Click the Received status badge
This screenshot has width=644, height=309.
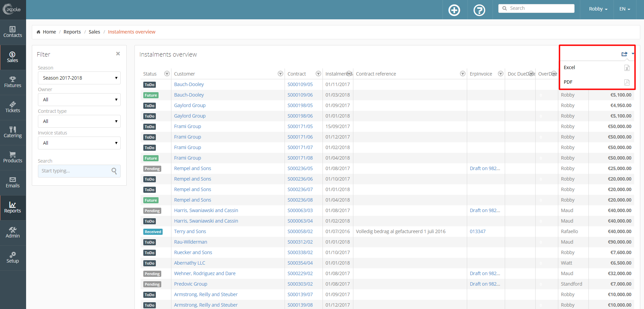153,232
